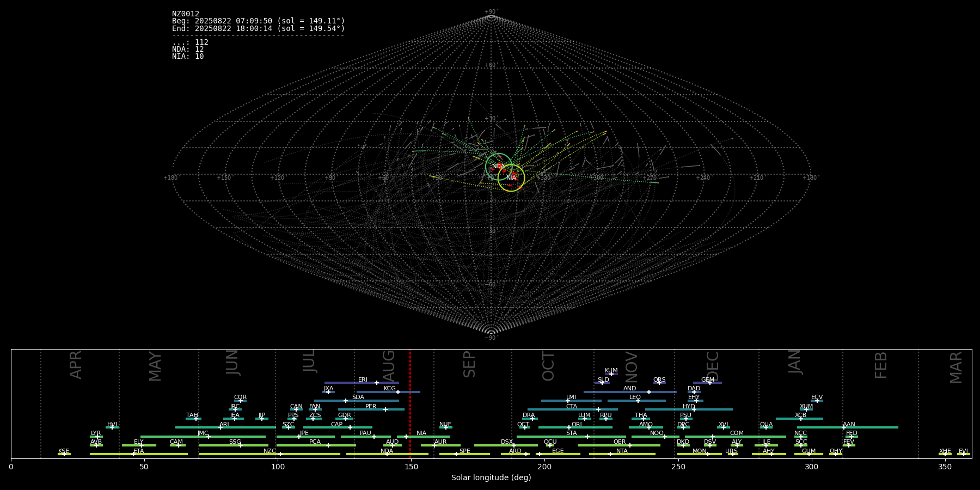The image size is (980, 490).
Task: Click the GEM shower label in the timeline
Action: point(707,380)
